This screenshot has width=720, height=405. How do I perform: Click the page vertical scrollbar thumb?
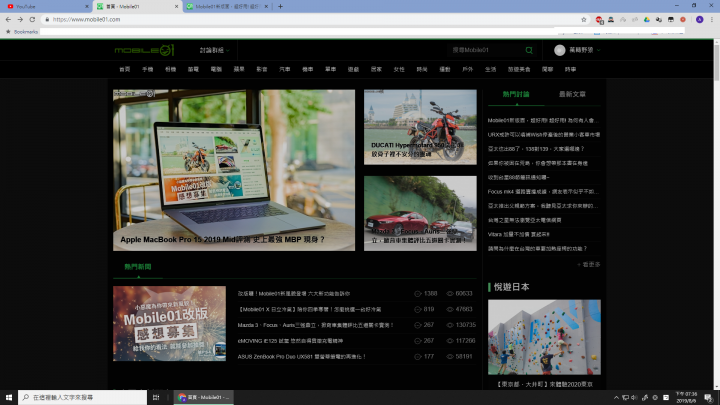(717, 62)
